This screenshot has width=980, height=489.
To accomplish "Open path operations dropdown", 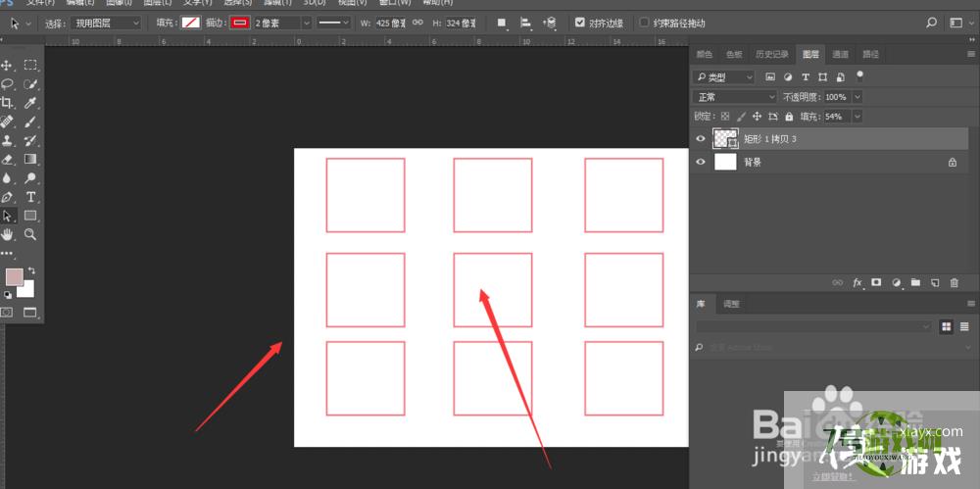I will pyautogui.click(x=501, y=24).
